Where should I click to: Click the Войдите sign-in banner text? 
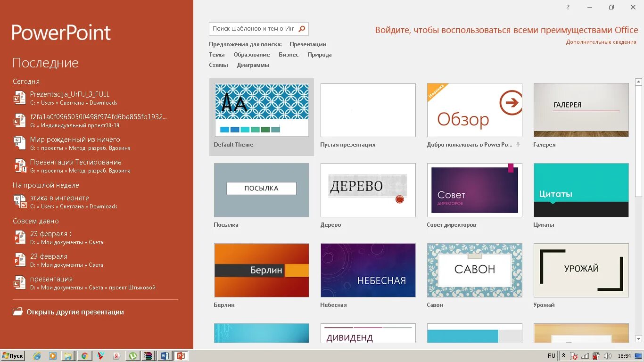point(507,30)
